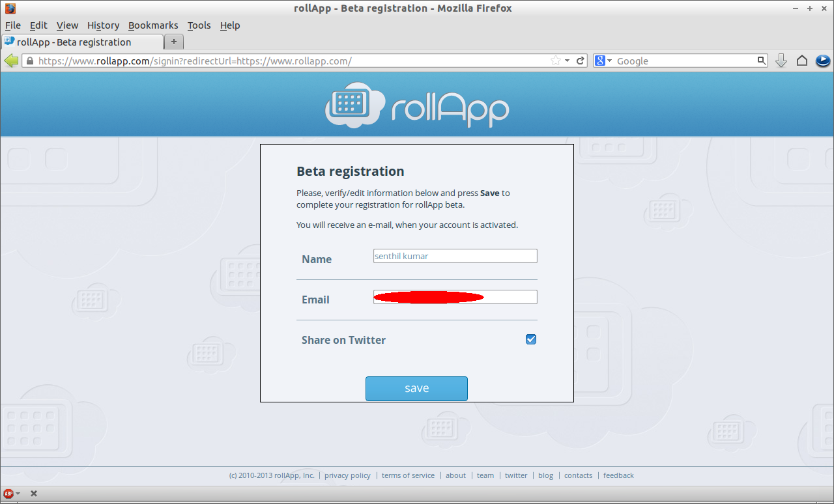Click the padlock site identity icon

coord(29,61)
